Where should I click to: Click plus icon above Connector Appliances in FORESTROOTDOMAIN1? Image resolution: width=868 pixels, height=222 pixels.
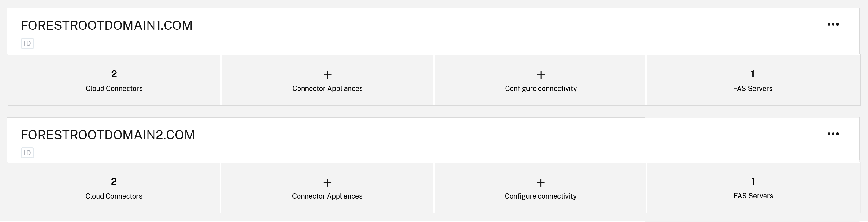pos(328,75)
